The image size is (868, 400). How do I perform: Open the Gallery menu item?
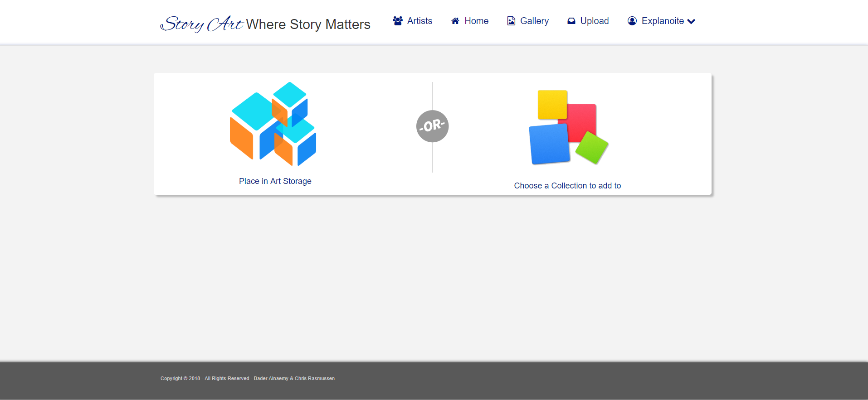point(534,21)
